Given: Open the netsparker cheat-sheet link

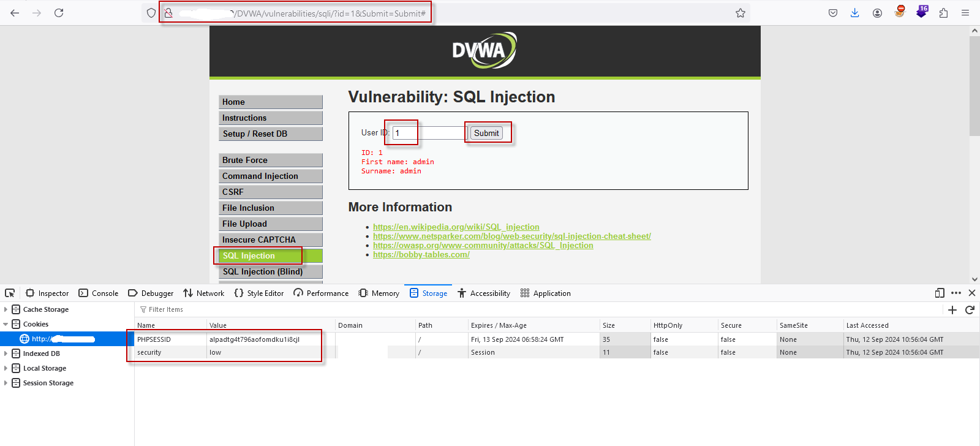Looking at the screenshot, I should click(x=512, y=236).
